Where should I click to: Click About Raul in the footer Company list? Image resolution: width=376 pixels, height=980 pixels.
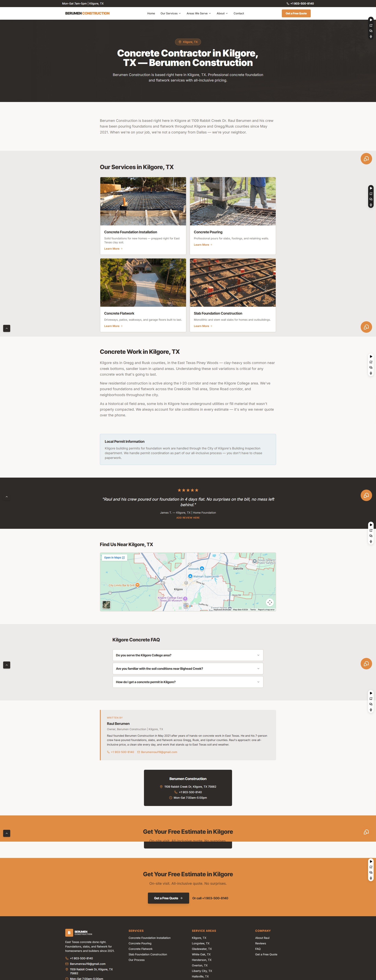point(262,938)
